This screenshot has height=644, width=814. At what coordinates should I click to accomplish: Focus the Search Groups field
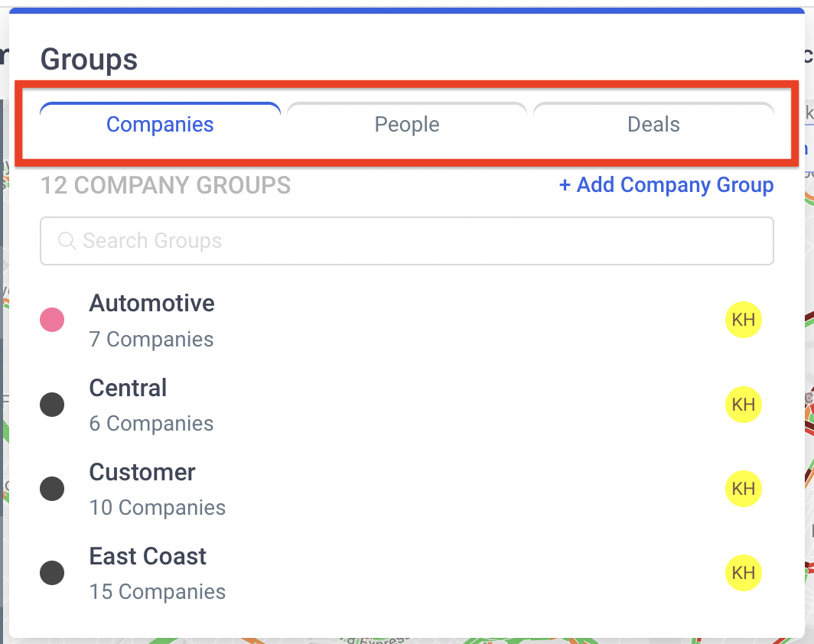407,241
